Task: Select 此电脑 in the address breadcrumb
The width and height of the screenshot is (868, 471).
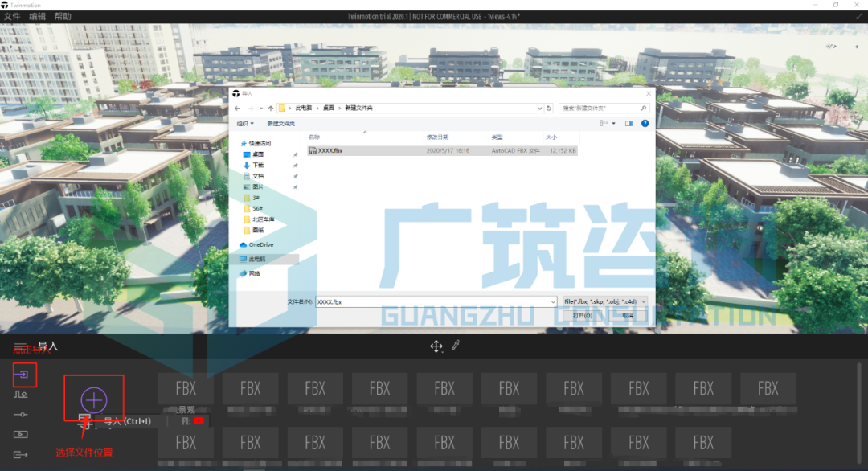Action: 303,108
